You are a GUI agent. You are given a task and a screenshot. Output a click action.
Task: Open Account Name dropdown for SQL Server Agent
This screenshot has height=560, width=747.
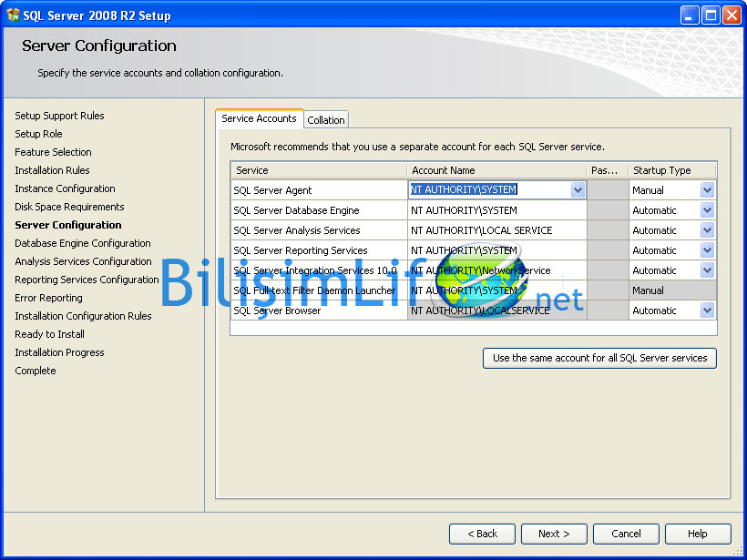click(x=578, y=190)
